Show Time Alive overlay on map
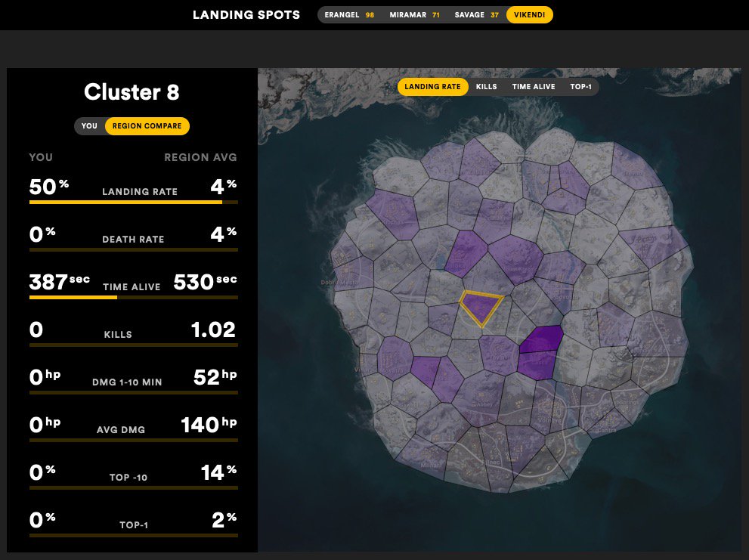This screenshot has width=749, height=560. [x=534, y=87]
